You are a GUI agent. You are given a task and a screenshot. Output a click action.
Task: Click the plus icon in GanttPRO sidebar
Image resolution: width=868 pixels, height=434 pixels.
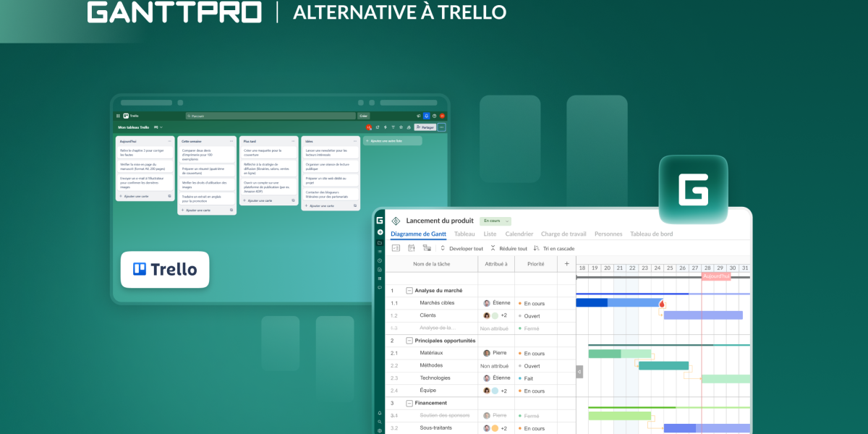pyautogui.click(x=380, y=232)
